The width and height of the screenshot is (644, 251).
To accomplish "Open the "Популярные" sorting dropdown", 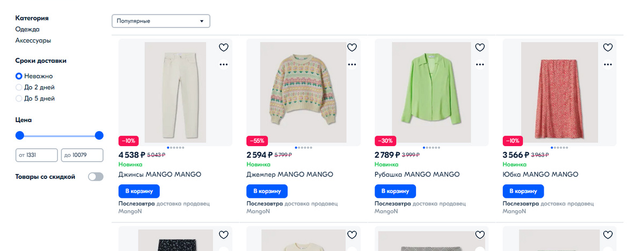I will tap(160, 21).
